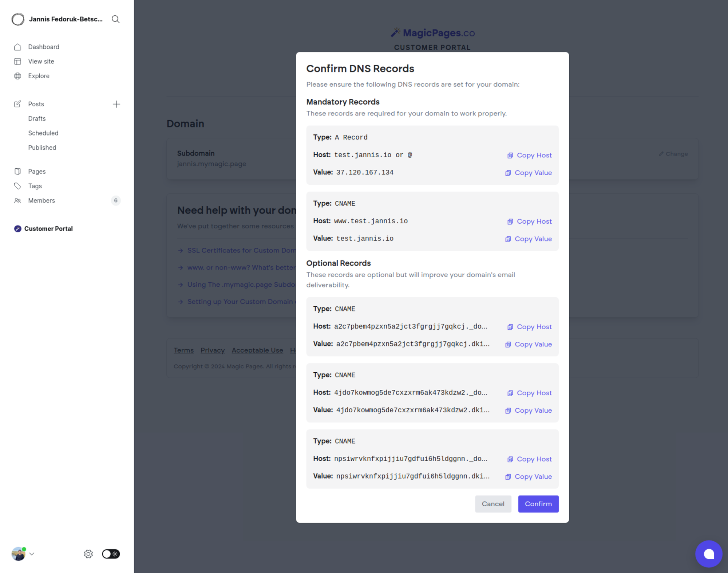Open the Terms link

pos(183,350)
